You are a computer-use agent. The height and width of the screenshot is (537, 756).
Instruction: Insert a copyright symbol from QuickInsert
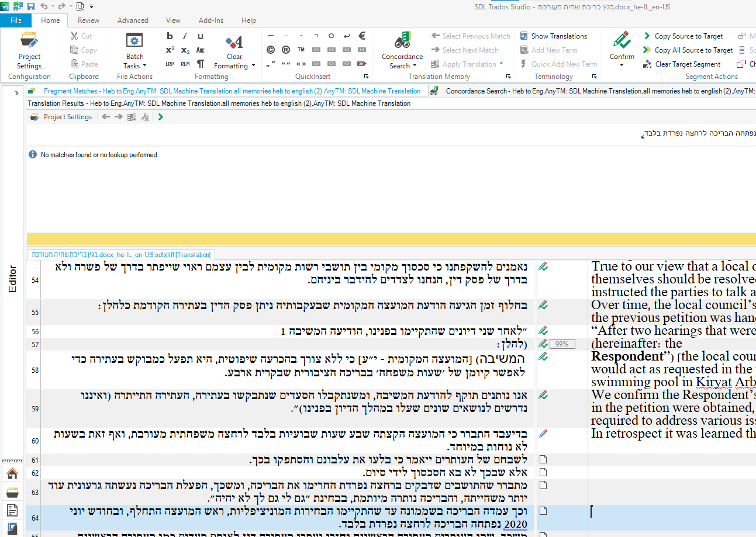point(270,50)
